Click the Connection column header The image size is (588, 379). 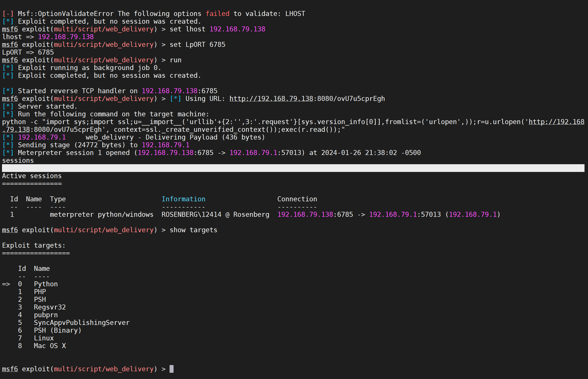[297, 199]
